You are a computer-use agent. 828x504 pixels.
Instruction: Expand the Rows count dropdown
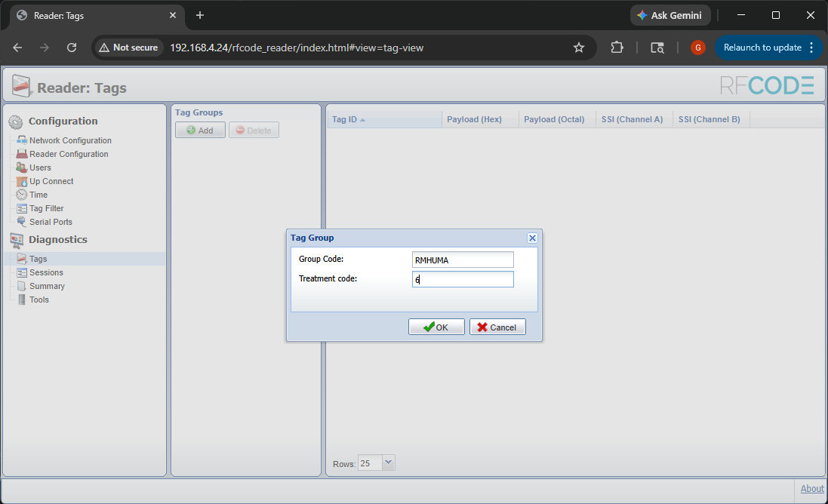(x=388, y=463)
